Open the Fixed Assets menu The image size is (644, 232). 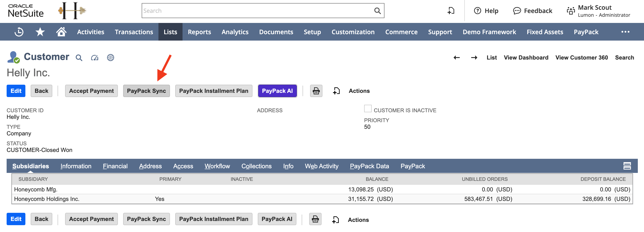point(545,32)
